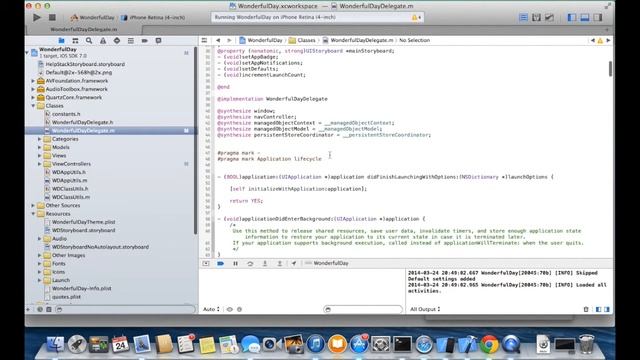Image resolution: width=640 pixels, height=360 pixels.
Task: Click WonderfulDayDelegate.m in jump bar
Action: tap(358, 40)
